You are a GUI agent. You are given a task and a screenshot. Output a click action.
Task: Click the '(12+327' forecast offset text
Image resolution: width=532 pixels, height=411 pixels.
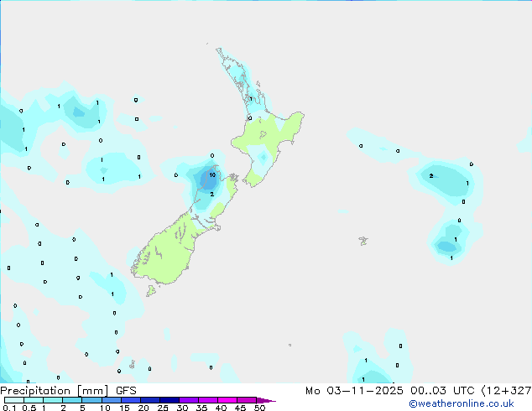(x=506, y=391)
